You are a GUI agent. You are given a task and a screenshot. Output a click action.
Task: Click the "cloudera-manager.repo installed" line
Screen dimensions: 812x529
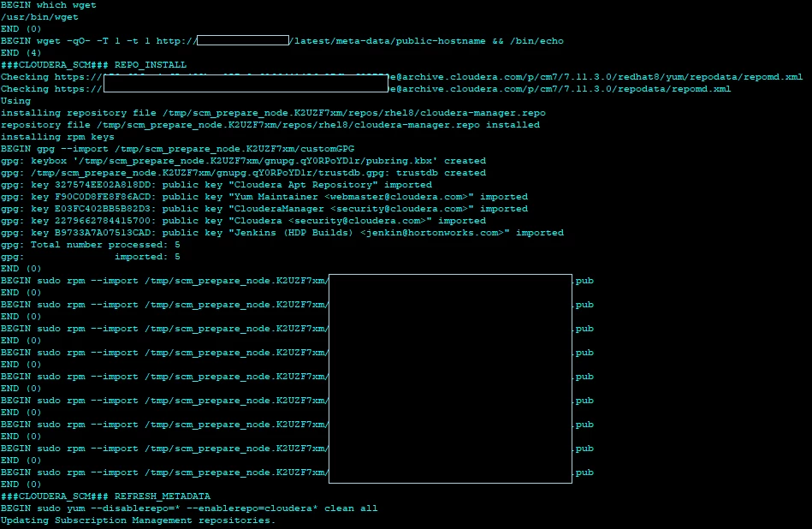tap(270, 125)
